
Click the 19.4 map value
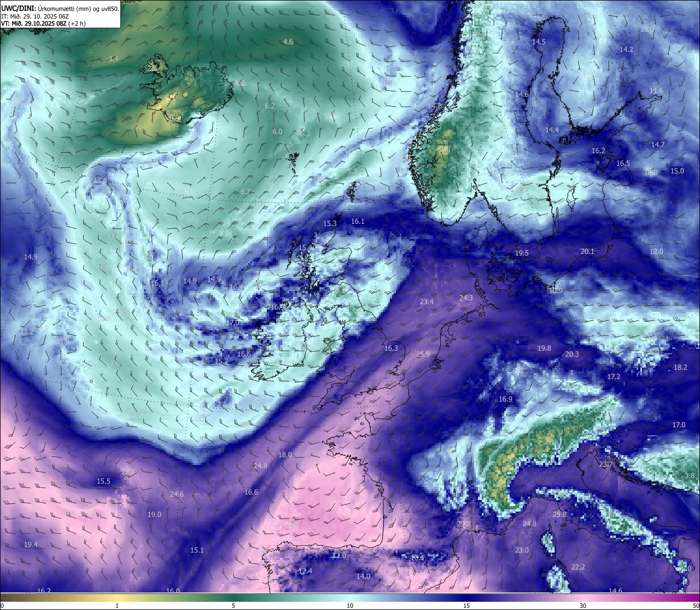pos(31,545)
